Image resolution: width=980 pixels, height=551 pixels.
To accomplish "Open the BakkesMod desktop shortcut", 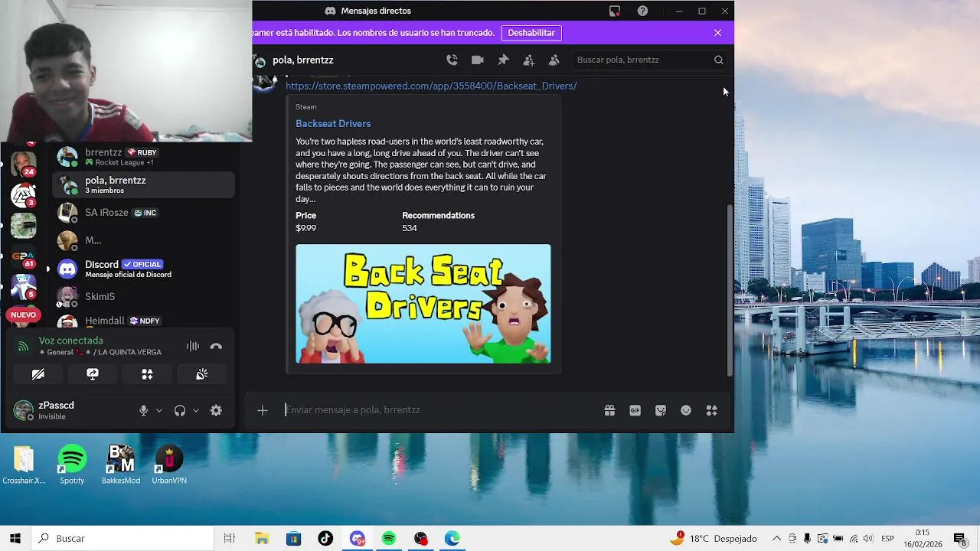I will [121, 465].
